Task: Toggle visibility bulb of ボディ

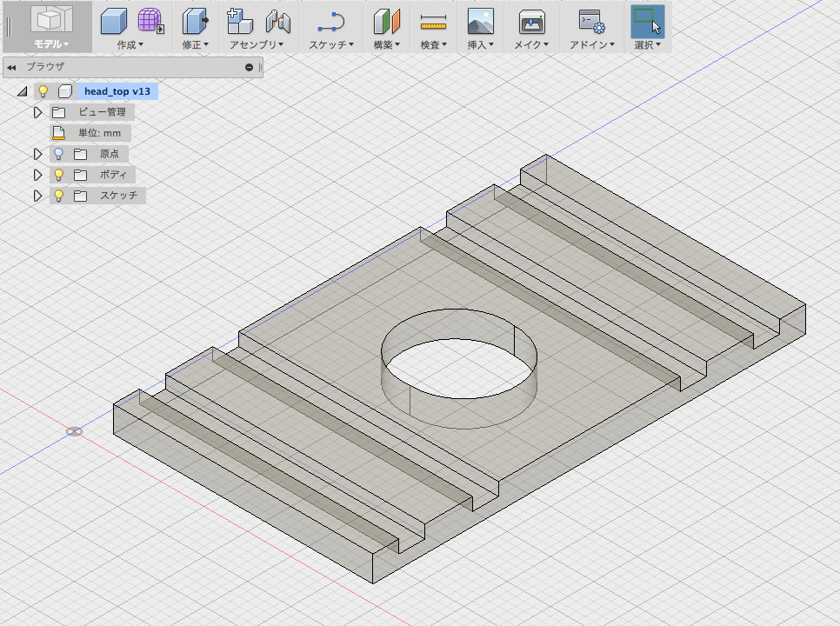Action: pos(58,175)
